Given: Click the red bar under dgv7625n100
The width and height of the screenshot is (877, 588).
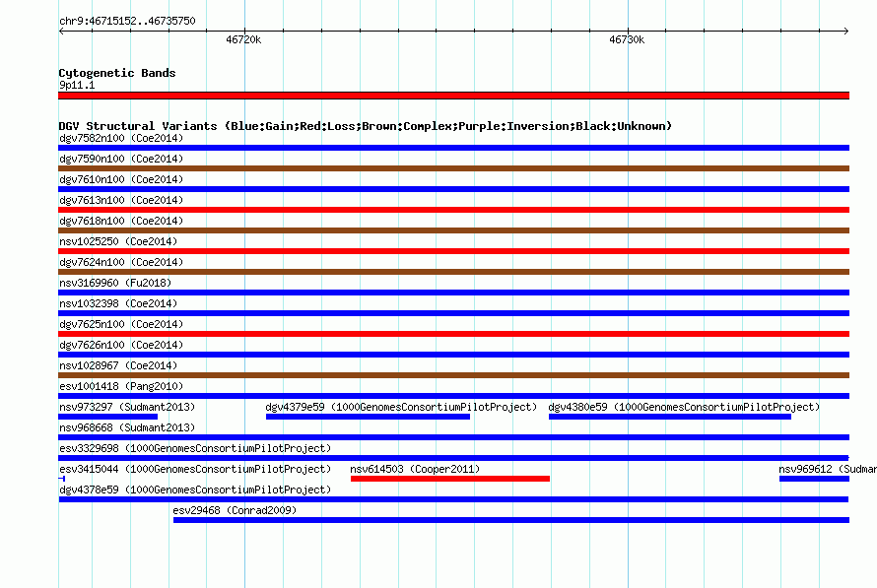Looking at the screenshot, I should pyautogui.click(x=453, y=334).
